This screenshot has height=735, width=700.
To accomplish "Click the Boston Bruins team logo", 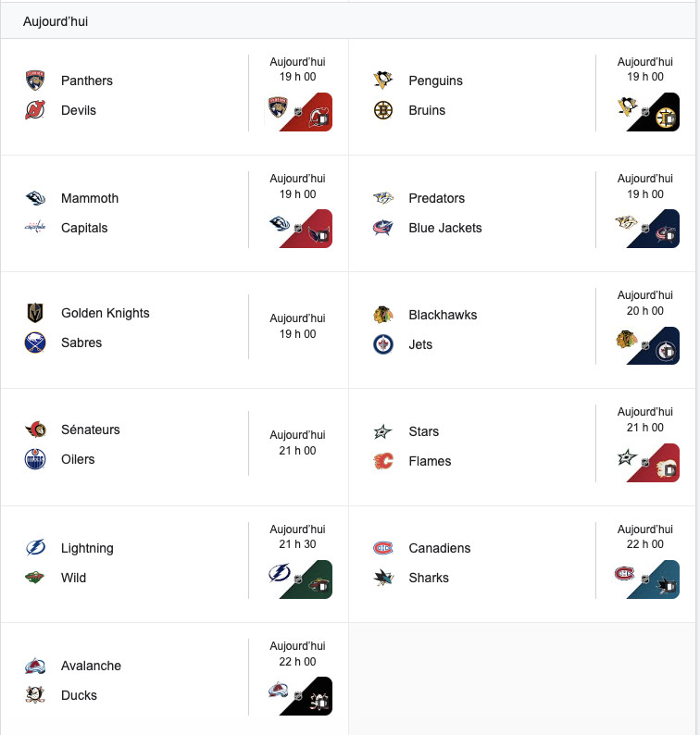I will point(383,110).
